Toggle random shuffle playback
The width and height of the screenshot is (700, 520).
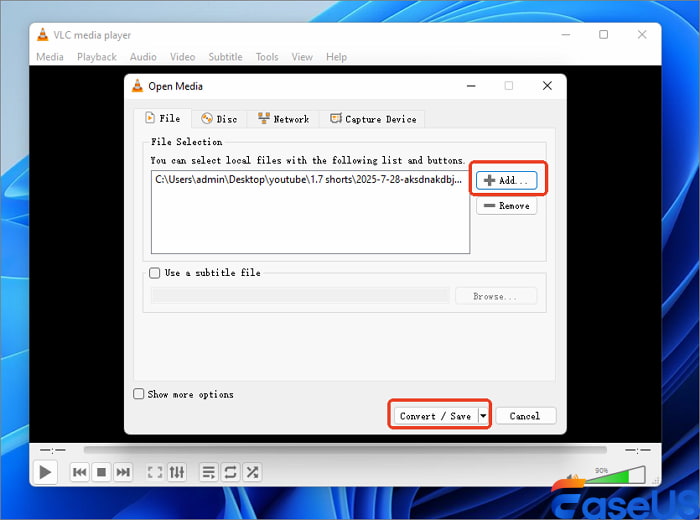click(252, 472)
